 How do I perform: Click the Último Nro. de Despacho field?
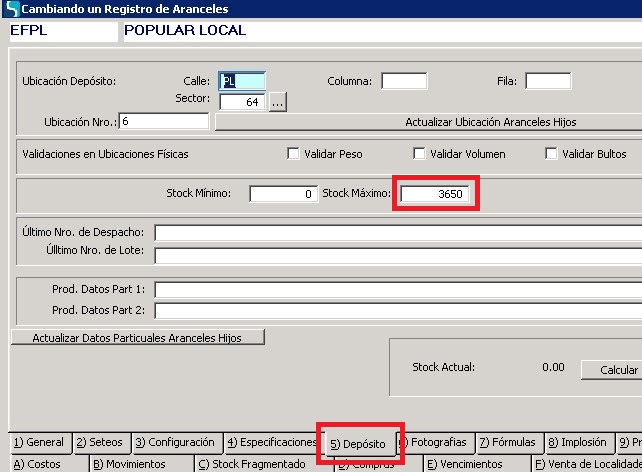click(397, 232)
